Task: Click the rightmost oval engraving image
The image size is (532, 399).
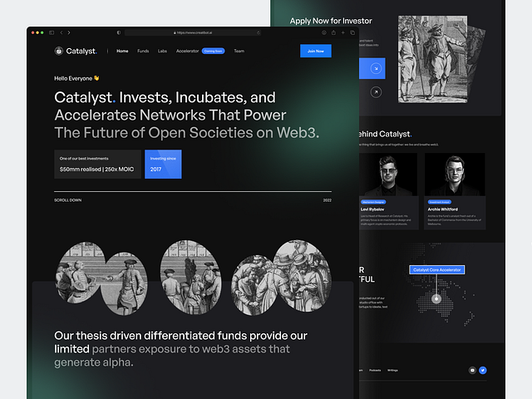Action: tap(303, 275)
